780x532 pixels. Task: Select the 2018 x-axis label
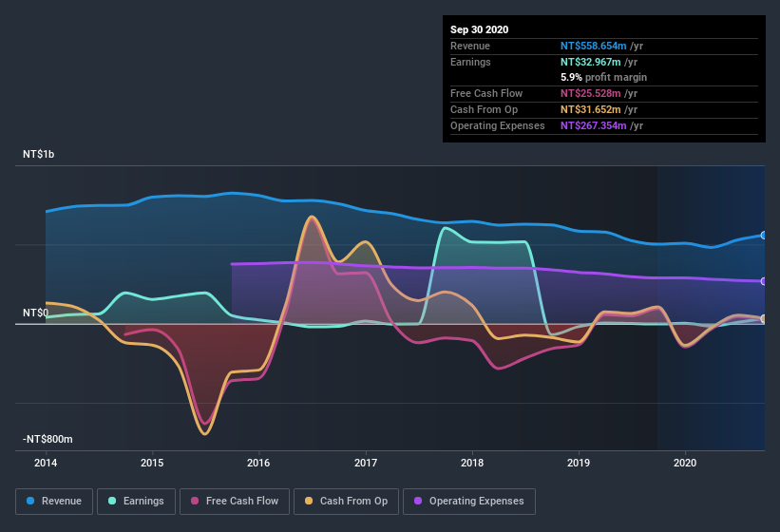(x=472, y=463)
